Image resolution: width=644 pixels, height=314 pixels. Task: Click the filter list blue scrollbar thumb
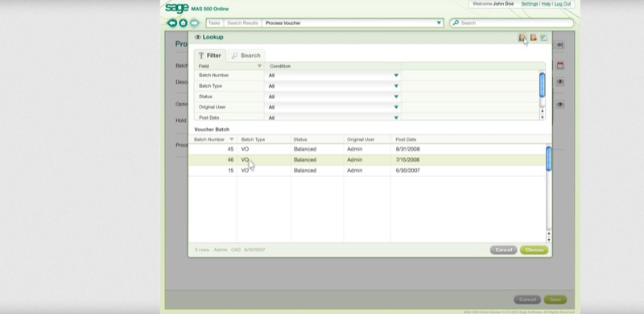point(542,85)
